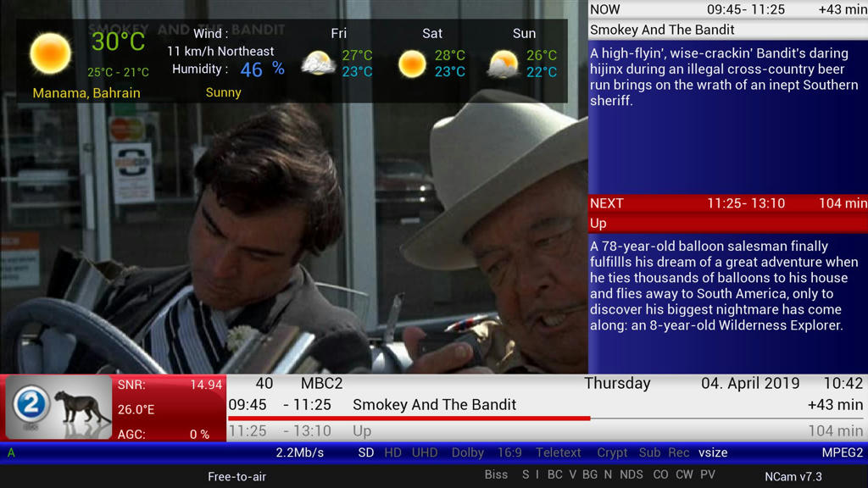Screen dimensions: 868x488
Task: Click the 16:9 aspect indicator
Action: coord(509,452)
